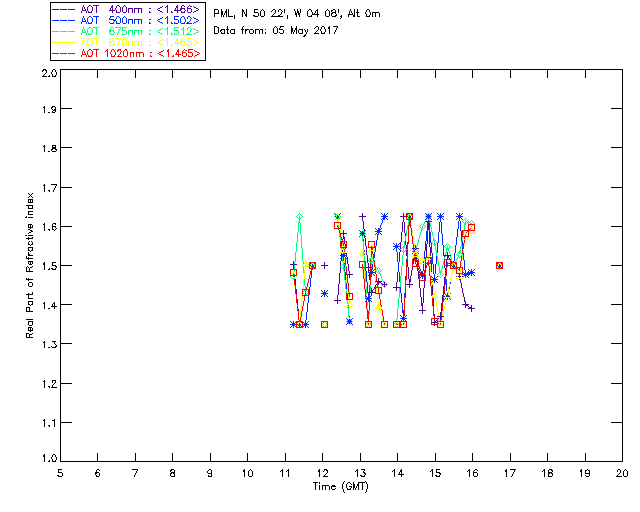Image resolution: width=640 pixels, height=512 pixels.
Task: Click the x-axis tick label 20
Action: [x=622, y=473]
